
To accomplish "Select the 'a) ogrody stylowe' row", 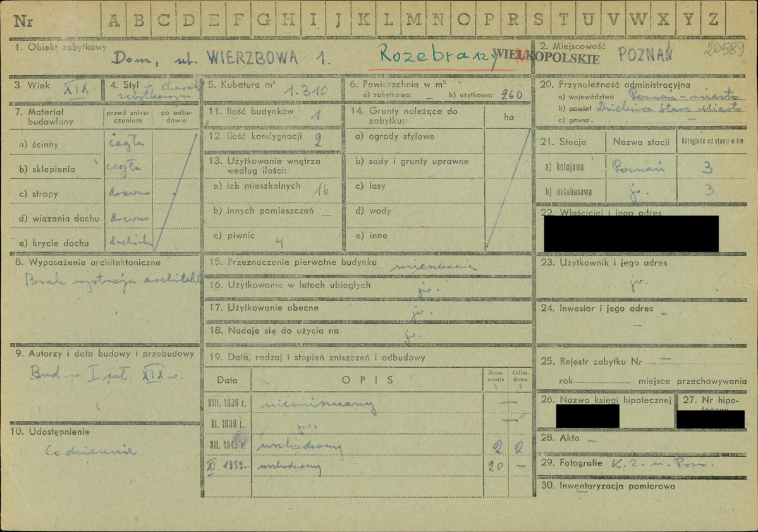I will [395, 136].
